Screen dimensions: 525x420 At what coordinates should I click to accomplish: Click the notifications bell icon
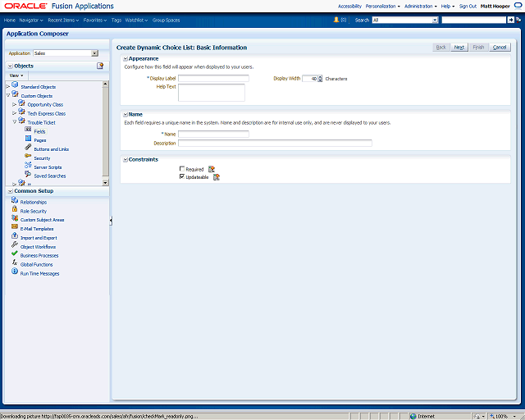336,20
